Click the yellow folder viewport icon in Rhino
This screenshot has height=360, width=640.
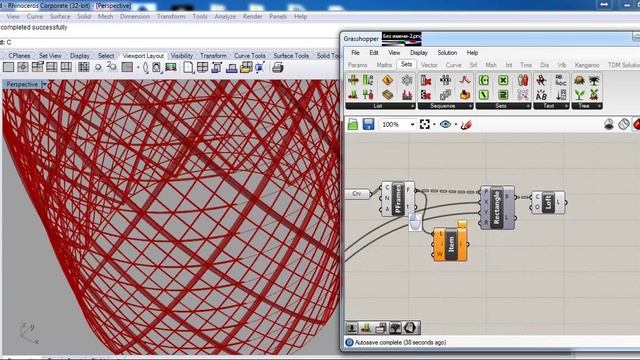[246, 67]
